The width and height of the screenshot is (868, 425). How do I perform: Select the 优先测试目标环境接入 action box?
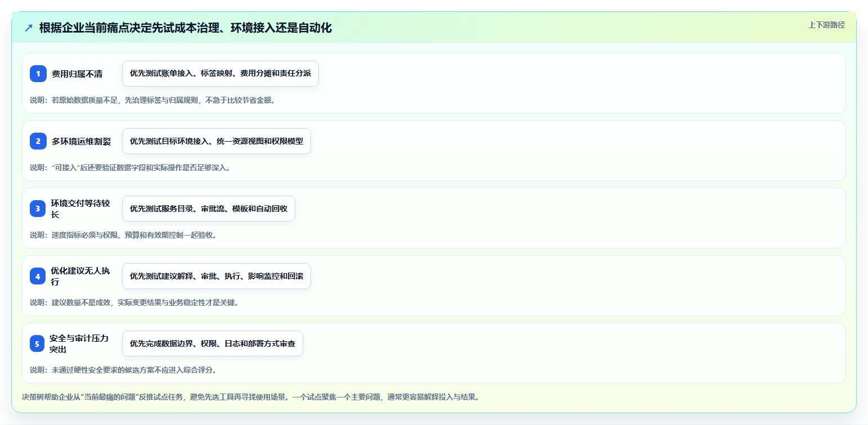coord(217,141)
